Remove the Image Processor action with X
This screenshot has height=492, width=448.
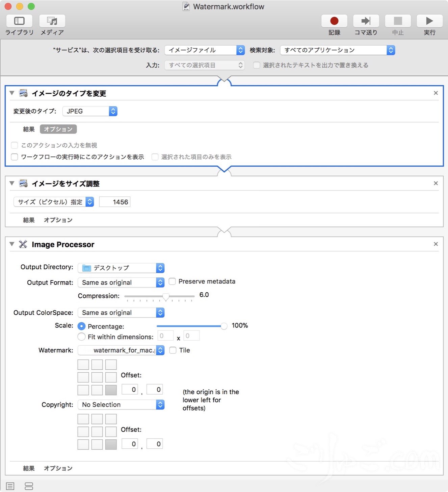point(436,244)
